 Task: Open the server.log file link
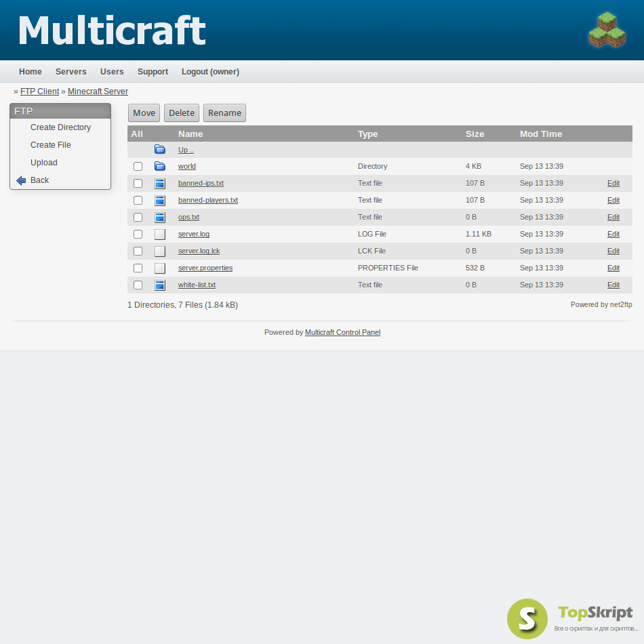pos(194,234)
